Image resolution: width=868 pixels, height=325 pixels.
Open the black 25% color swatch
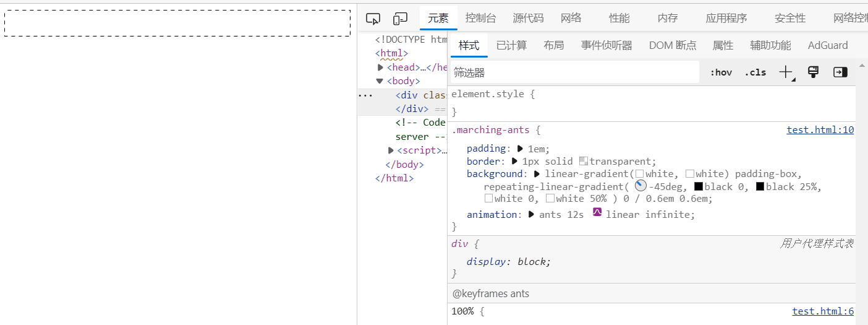click(760, 186)
